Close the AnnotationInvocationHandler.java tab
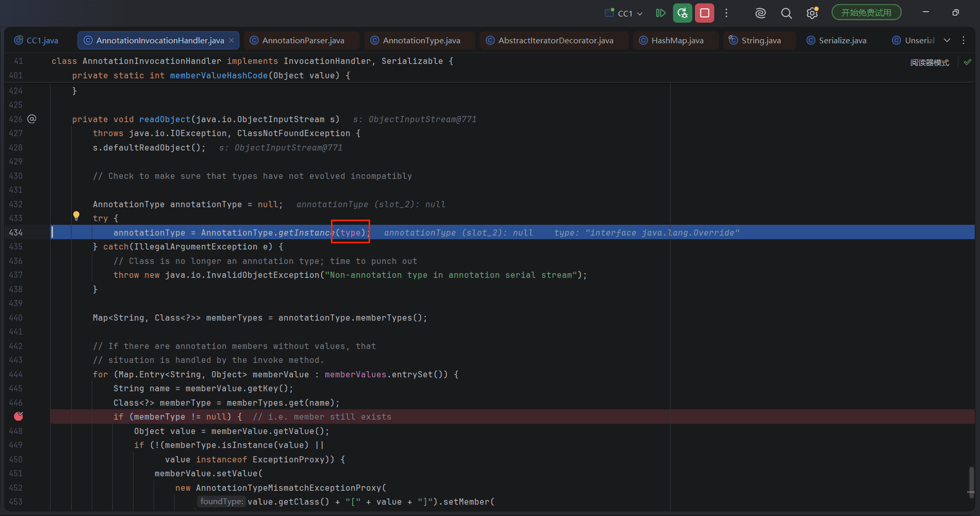This screenshot has width=980, height=516. pos(231,40)
